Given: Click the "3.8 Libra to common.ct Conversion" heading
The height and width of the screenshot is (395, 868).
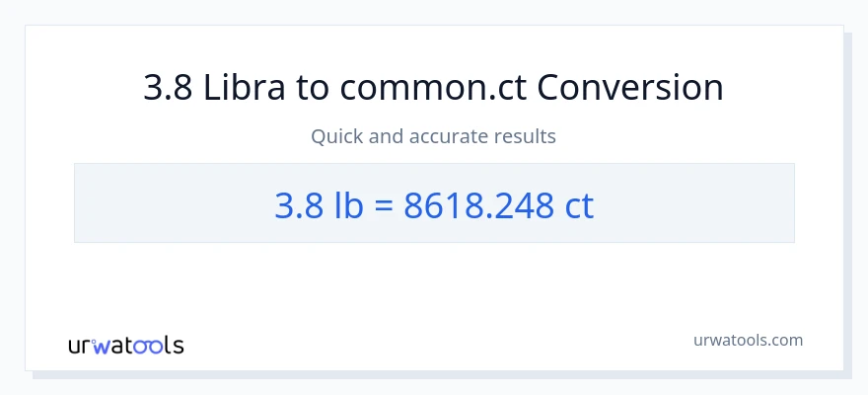Looking at the screenshot, I should pos(434,88).
